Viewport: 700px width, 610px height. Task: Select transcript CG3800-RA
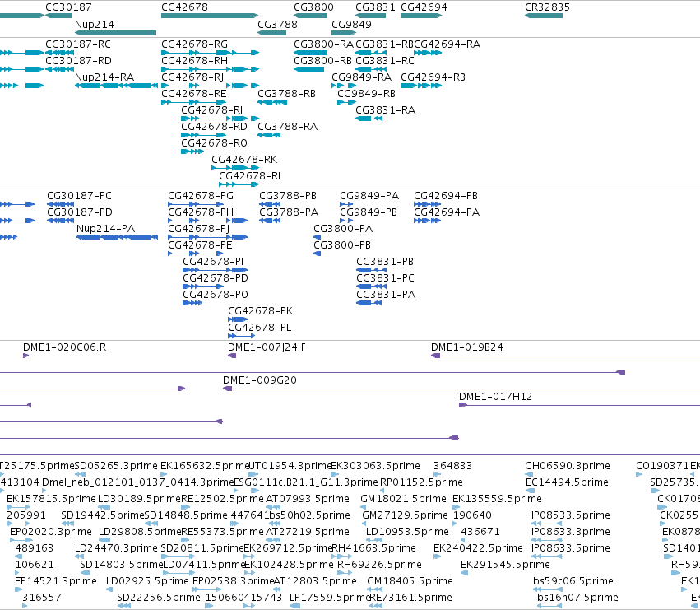click(x=323, y=44)
